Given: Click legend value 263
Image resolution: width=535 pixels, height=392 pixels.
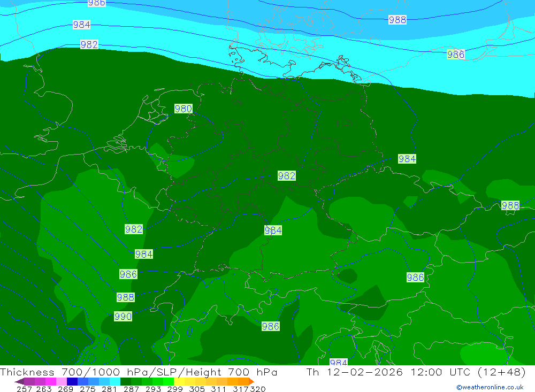Looking at the screenshot, I should click(x=44, y=389).
